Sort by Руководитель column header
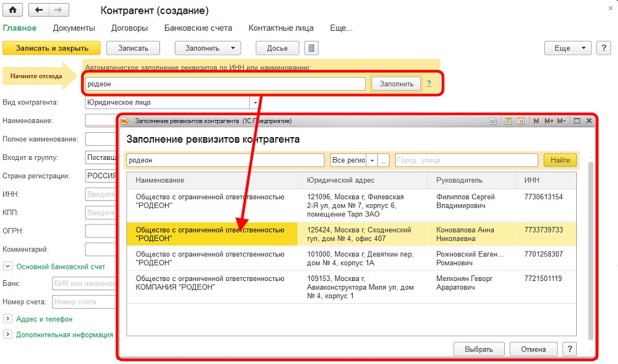618x364 pixels. [472, 180]
